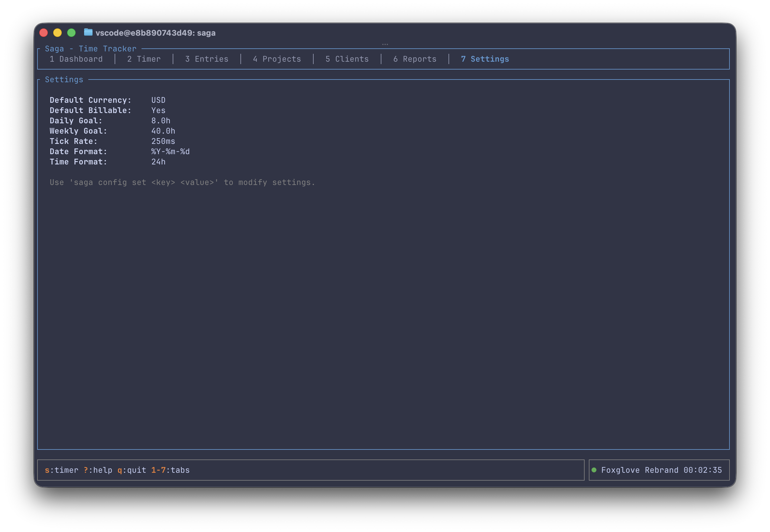Click the folder icon in title bar
770x532 pixels.
click(x=88, y=32)
